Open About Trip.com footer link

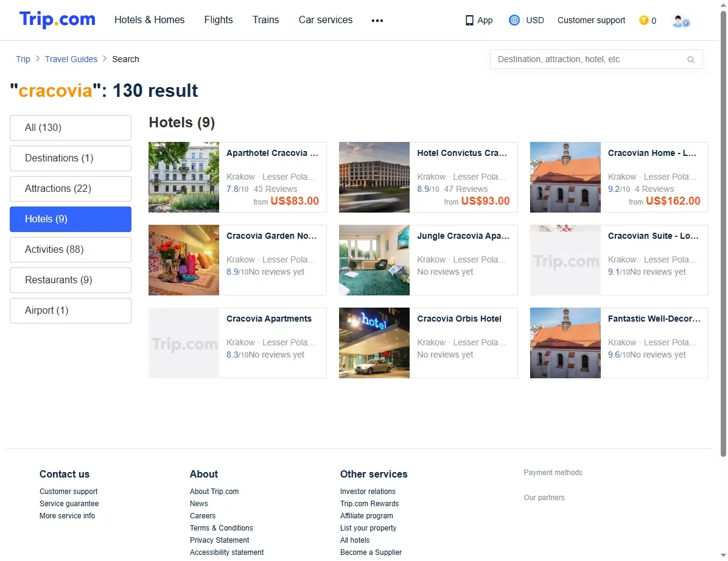214,492
